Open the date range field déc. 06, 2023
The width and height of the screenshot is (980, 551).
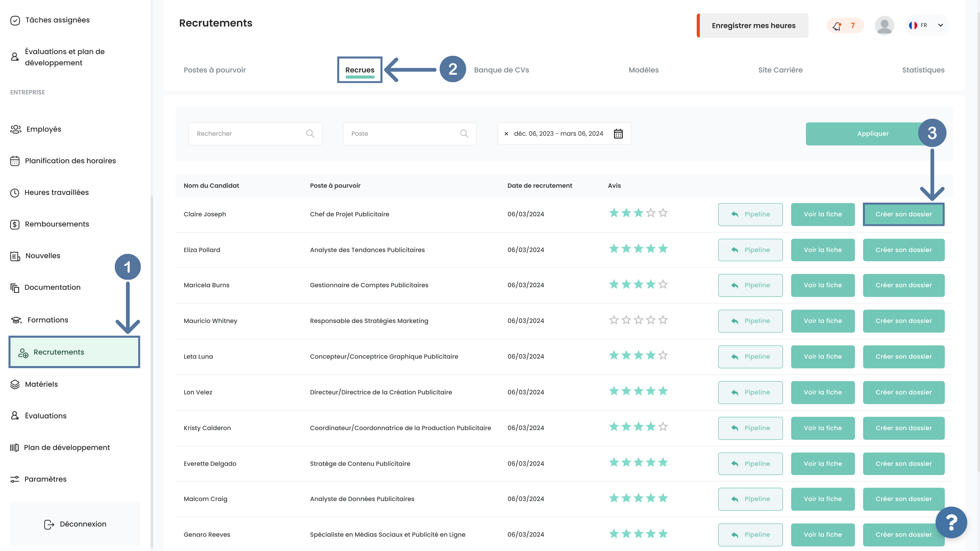coord(564,134)
